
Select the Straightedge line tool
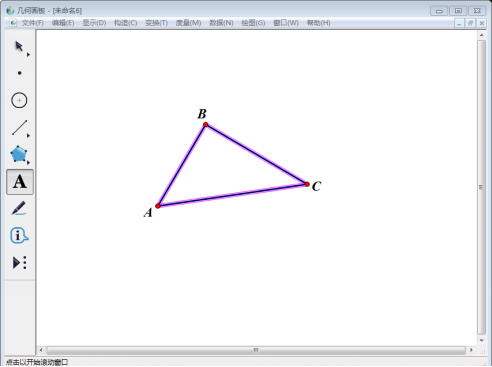[x=19, y=127]
